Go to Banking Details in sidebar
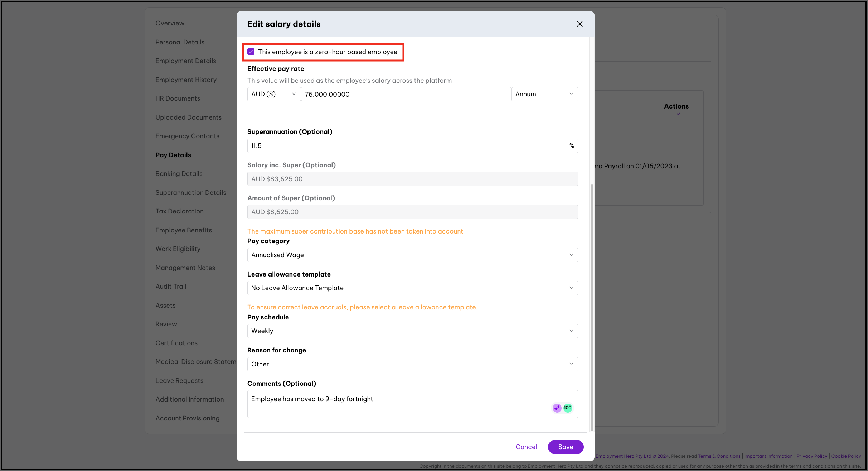 [x=179, y=174]
